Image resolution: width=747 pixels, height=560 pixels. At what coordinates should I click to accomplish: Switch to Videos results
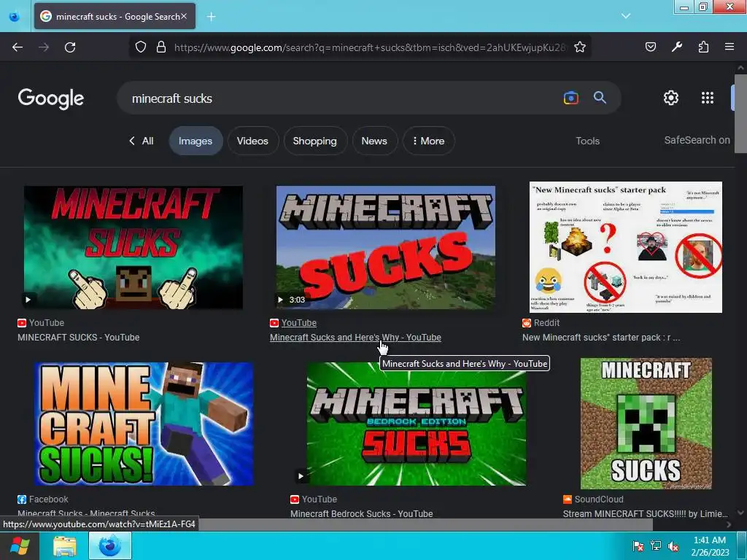pyautogui.click(x=252, y=141)
